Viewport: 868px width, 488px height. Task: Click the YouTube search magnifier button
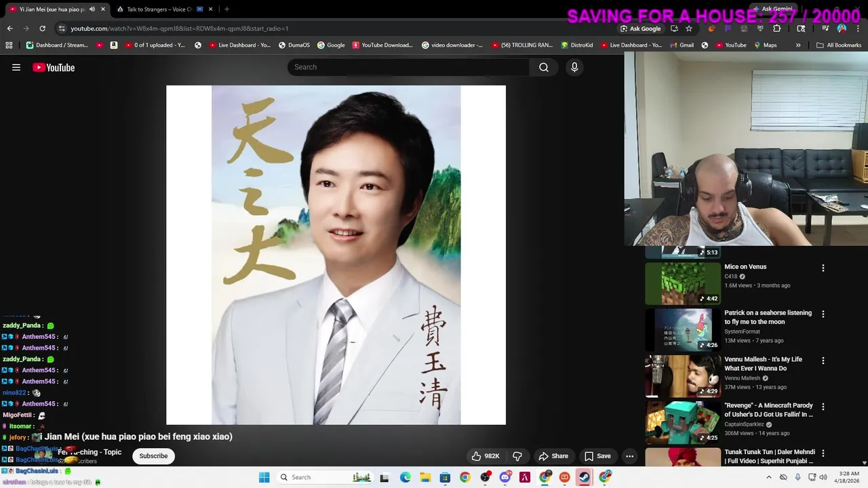pos(544,67)
